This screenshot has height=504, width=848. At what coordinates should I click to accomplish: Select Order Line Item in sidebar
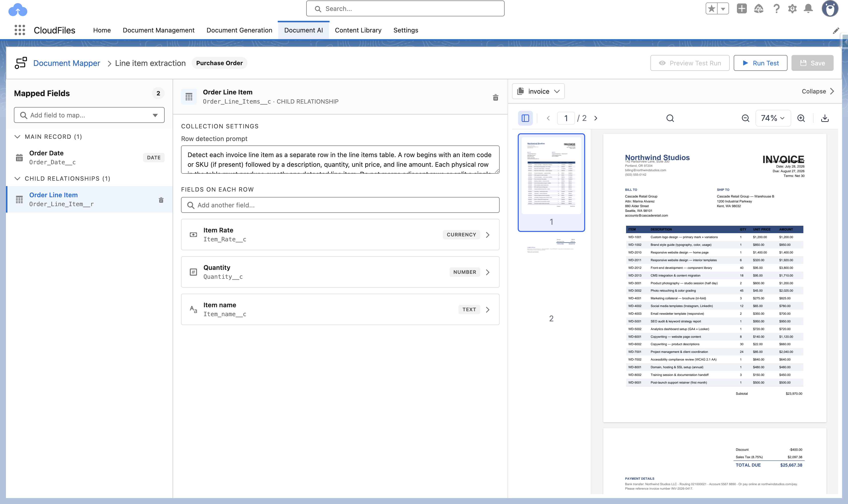[x=89, y=199]
